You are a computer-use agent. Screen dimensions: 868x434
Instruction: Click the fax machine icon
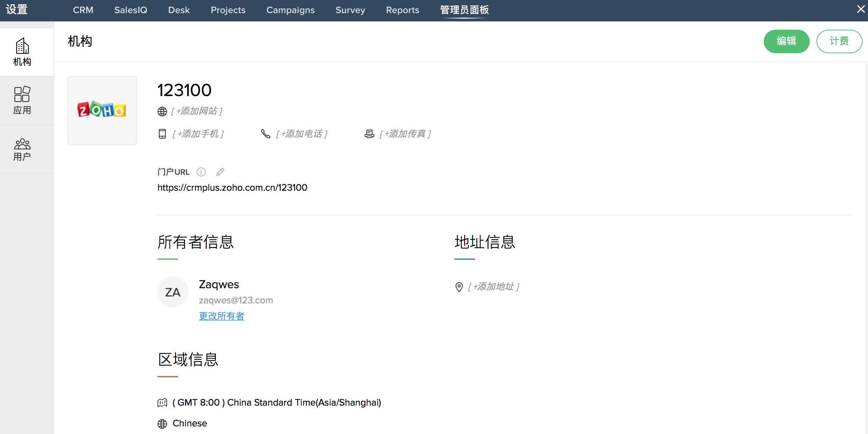pos(369,134)
